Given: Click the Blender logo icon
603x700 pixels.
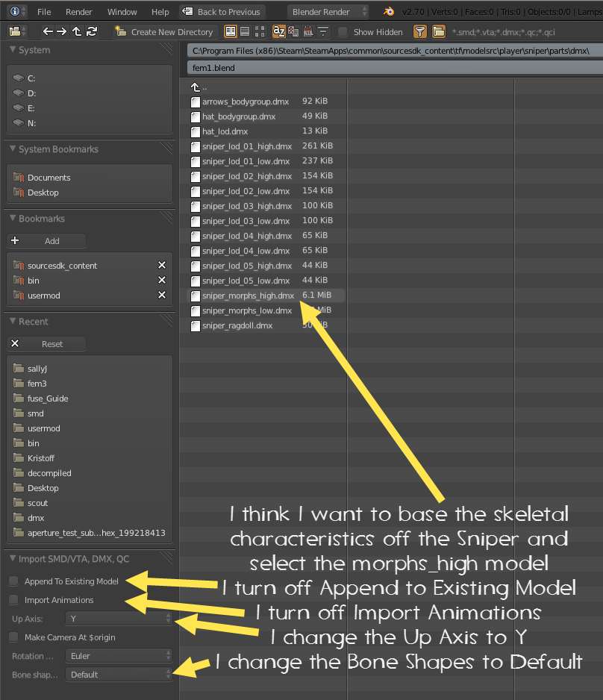Looking at the screenshot, I should point(388,12).
